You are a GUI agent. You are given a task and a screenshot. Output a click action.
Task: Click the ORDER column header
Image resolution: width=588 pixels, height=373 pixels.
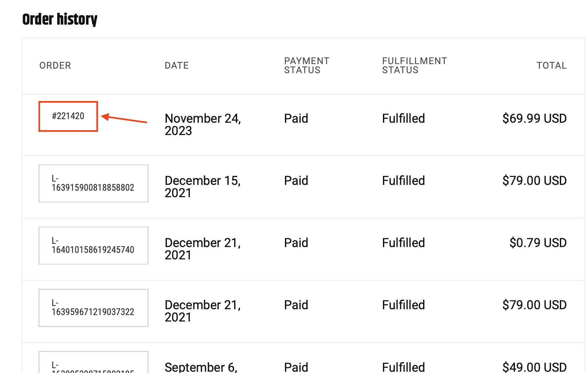pos(55,65)
